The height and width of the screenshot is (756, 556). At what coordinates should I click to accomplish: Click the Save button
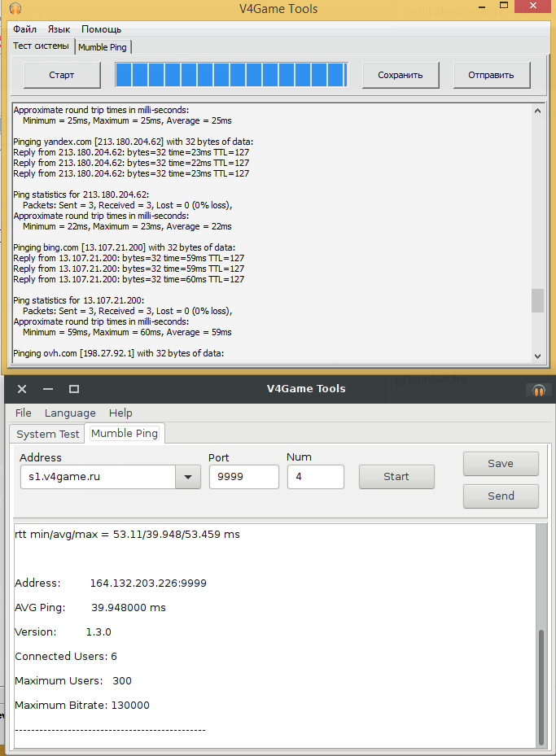(501, 463)
